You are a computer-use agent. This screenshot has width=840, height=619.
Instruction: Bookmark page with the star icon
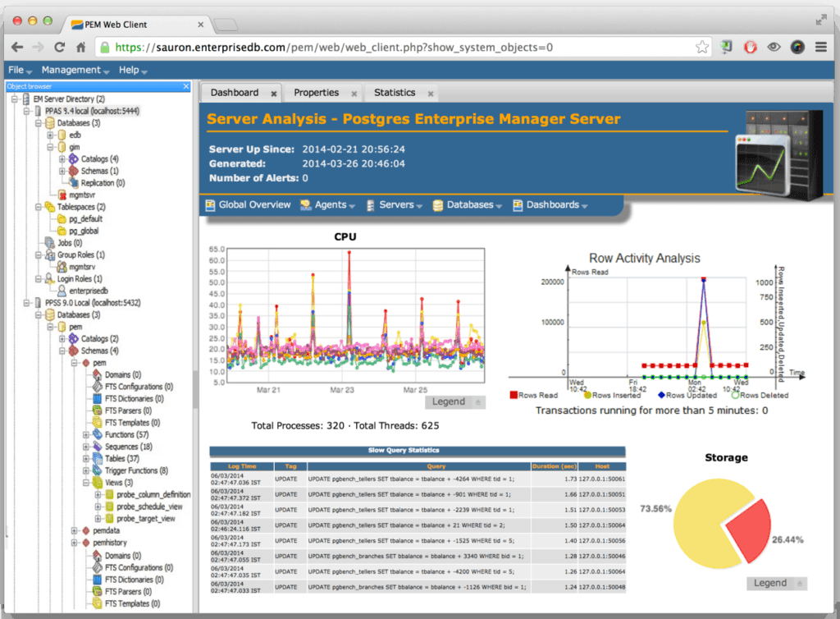(x=702, y=48)
